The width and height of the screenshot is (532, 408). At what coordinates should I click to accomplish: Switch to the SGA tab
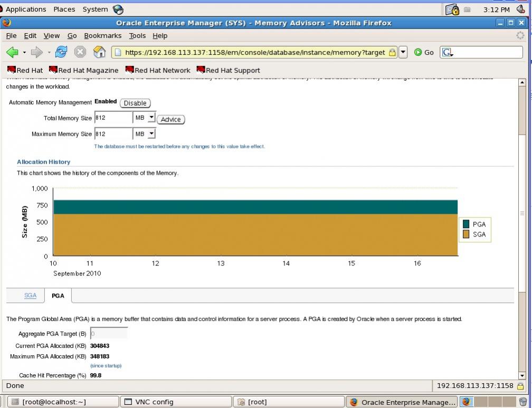[30, 296]
